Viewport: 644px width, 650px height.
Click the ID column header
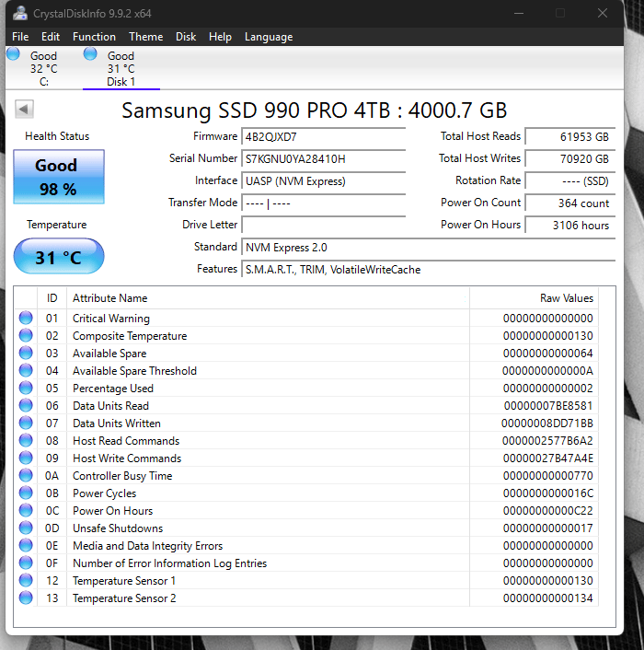52,298
